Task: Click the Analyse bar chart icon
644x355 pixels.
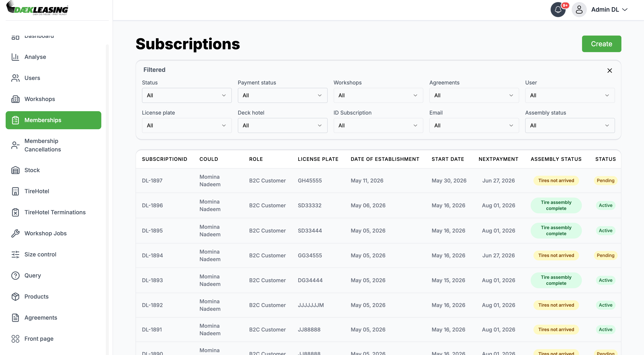Action: pyautogui.click(x=15, y=57)
